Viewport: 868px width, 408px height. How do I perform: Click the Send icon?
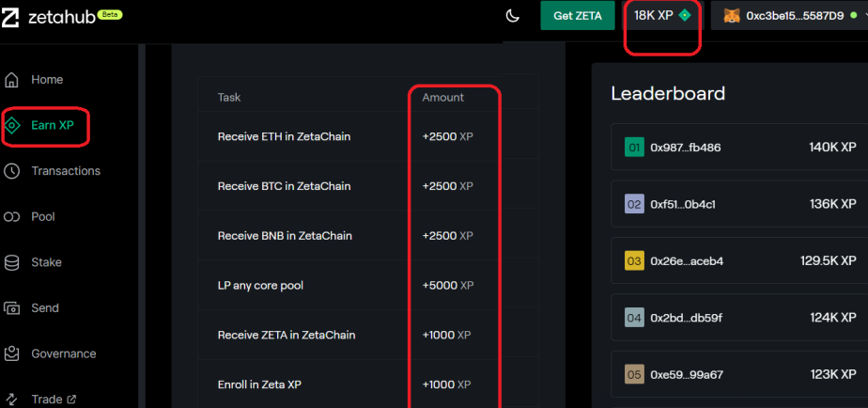point(11,308)
